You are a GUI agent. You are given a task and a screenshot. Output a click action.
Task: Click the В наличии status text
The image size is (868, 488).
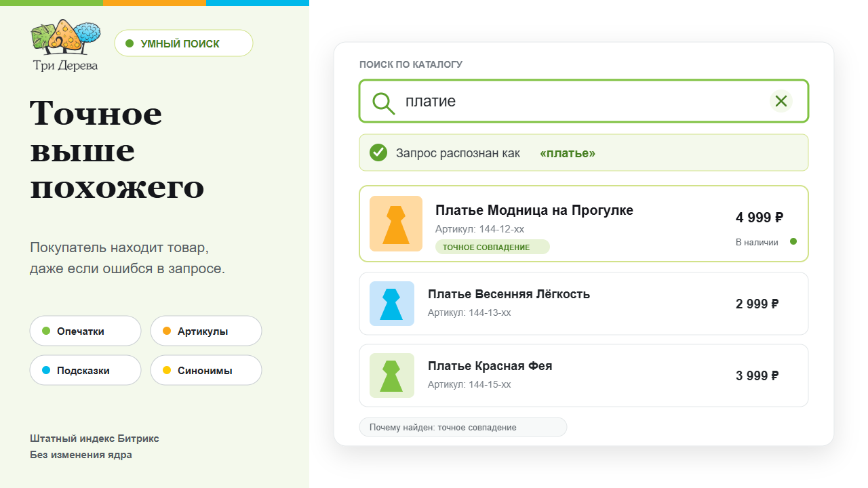[757, 242]
